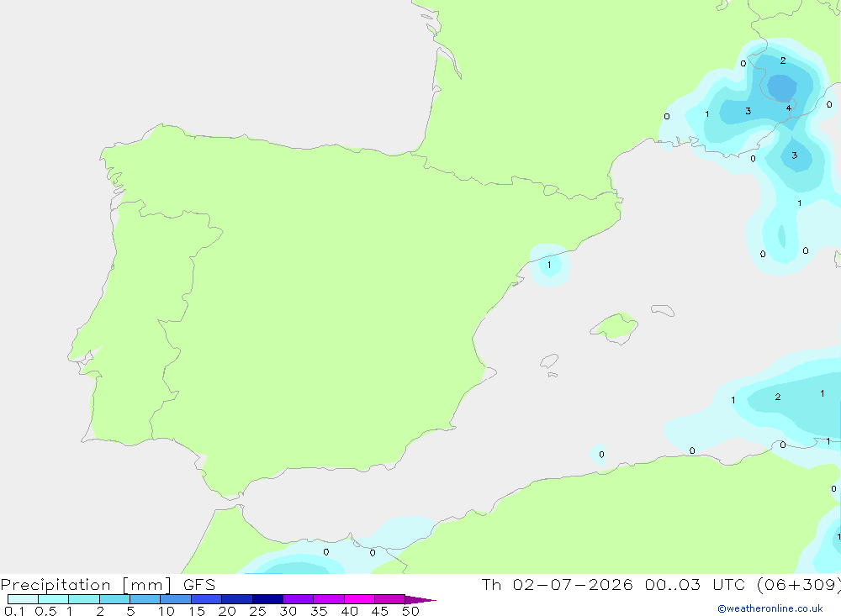The image size is (841, 616).
Task: Pick the 0.5–1 mm legend swatch
Action: (x=53, y=599)
